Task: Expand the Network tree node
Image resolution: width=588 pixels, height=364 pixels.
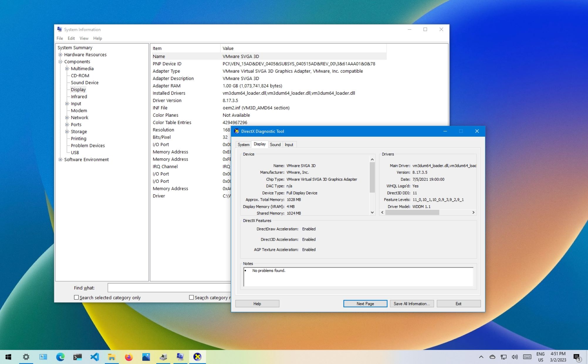Action: click(x=67, y=117)
